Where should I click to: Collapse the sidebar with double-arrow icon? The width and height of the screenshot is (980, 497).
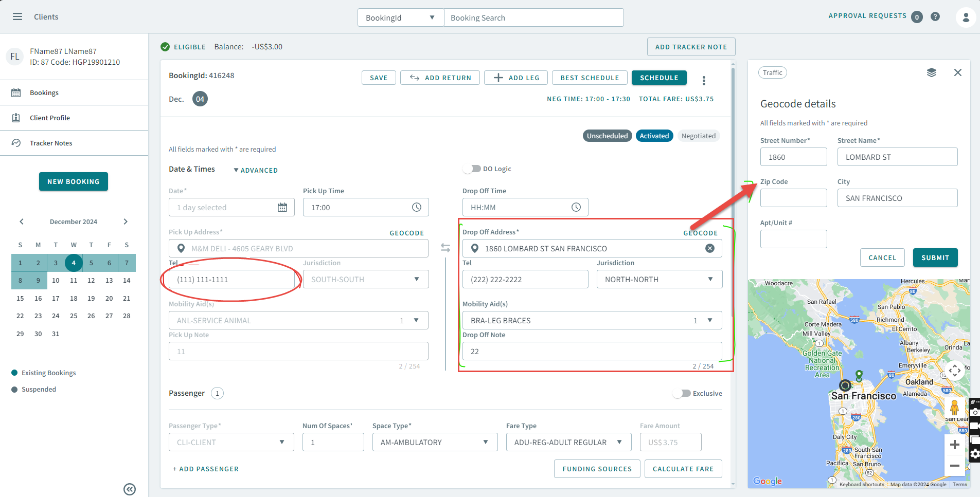pyautogui.click(x=130, y=489)
